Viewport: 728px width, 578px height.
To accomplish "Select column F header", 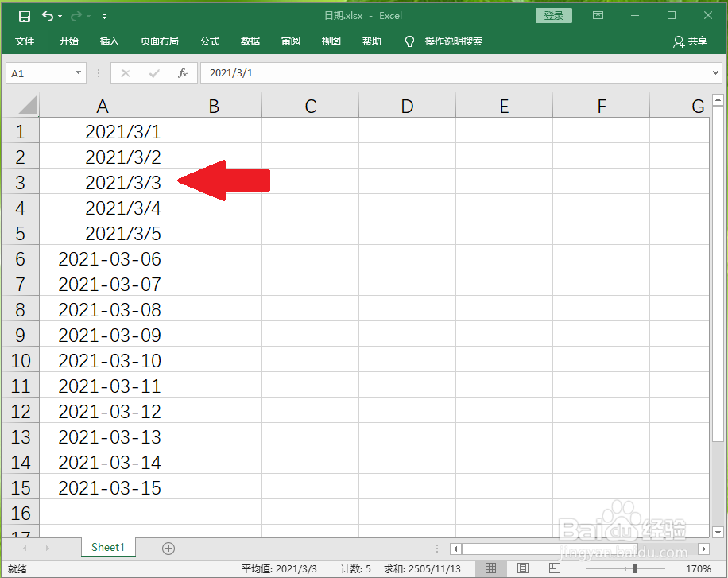I will (602, 107).
